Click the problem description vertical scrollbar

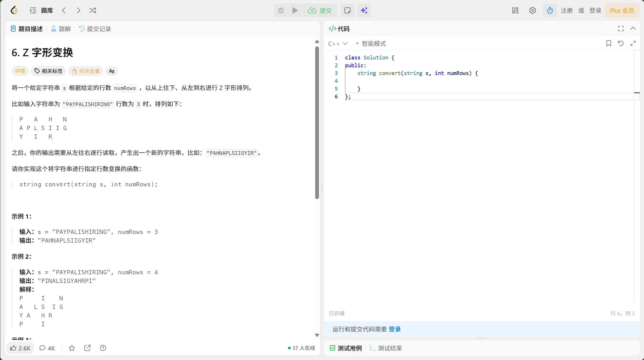pos(317,123)
